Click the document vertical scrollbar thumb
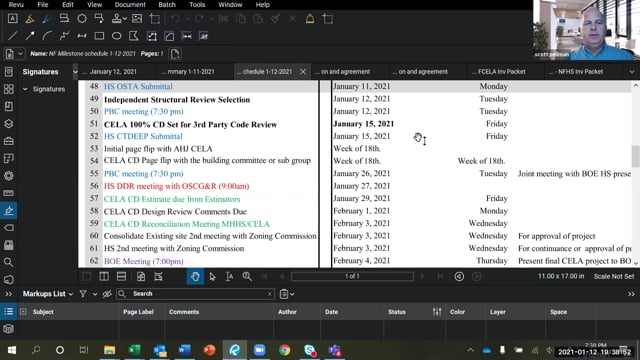Viewport: 640px width, 360px height. click(636, 156)
